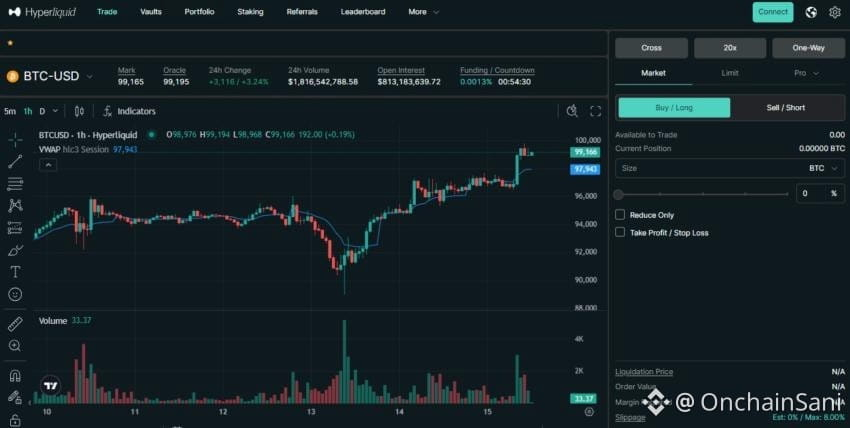Click the favorites star icon
Image resolution: width=850 pixels, height=428 pixels.
coord(10,43)
